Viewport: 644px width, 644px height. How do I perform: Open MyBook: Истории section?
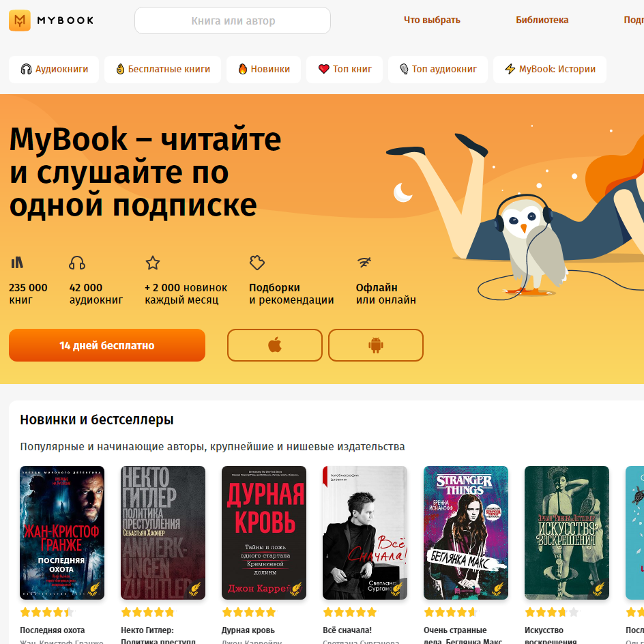(550, 70)
